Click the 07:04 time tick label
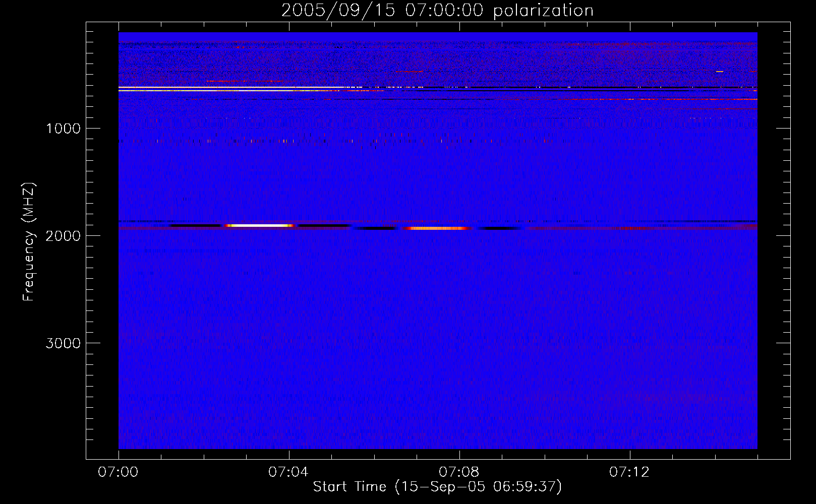Image resolution: width=816 pixels, height=504 pixels. pos(288,472)
